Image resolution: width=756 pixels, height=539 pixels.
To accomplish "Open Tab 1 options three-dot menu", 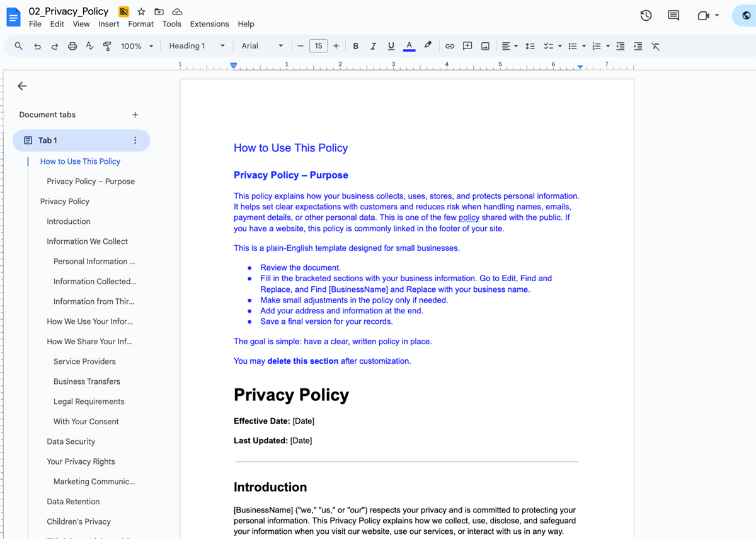I will [x=135, y=141].
